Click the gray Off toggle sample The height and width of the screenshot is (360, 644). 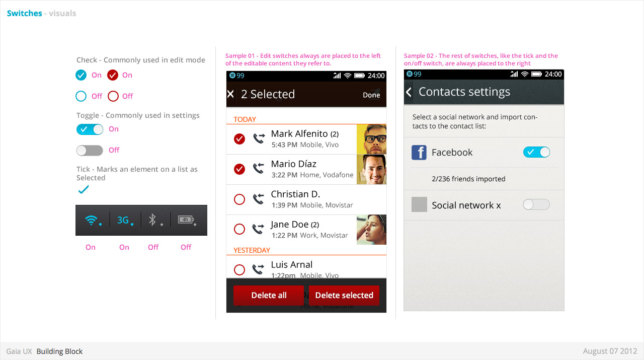[90, 150]
